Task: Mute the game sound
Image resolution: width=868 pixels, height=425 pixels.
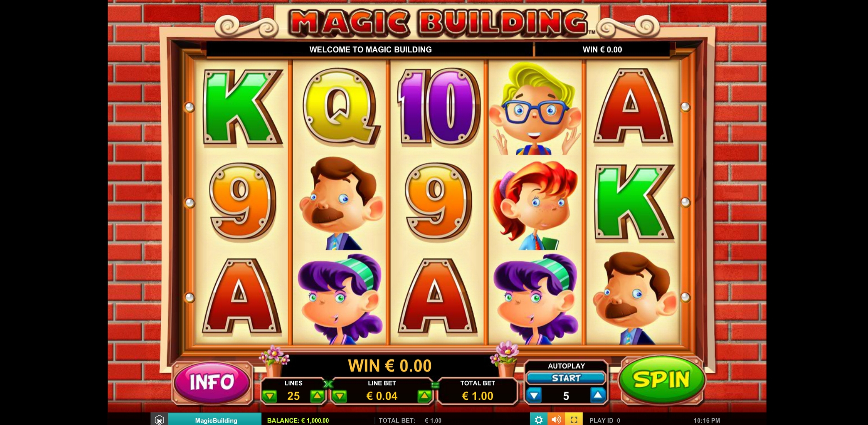Action: coord(556,420)
